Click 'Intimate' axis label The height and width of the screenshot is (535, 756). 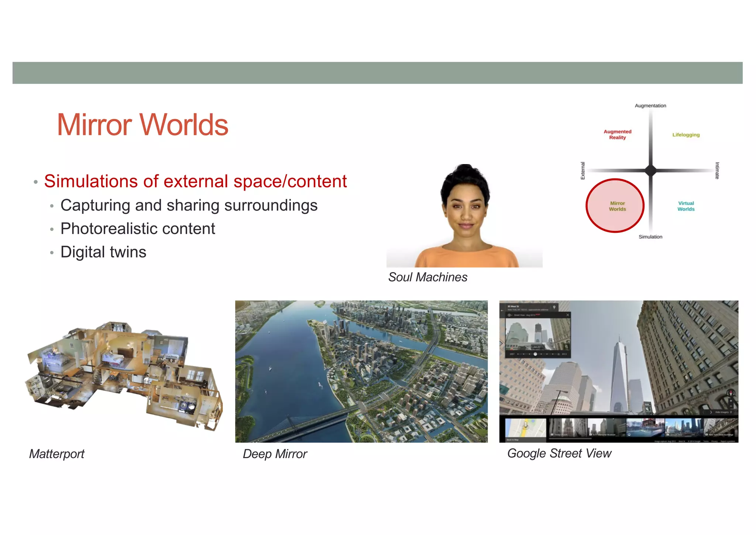pos(717,171)
